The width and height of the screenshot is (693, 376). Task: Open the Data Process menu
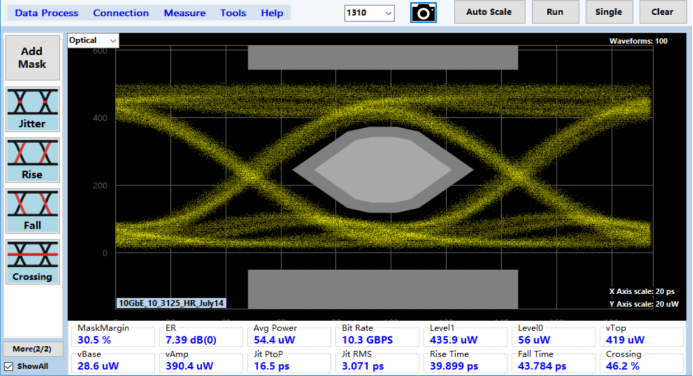[46, 13]
